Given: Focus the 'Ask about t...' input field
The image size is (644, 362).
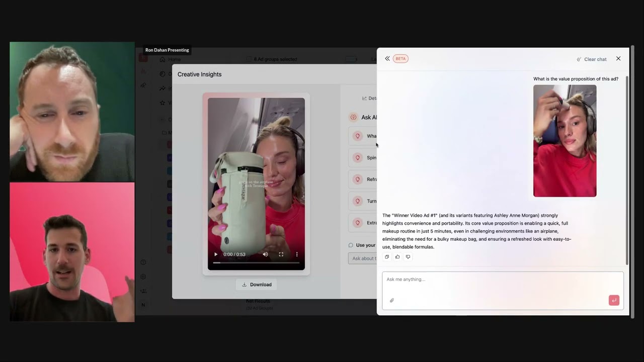Looking at the screenshot, I should coord(362,258).
